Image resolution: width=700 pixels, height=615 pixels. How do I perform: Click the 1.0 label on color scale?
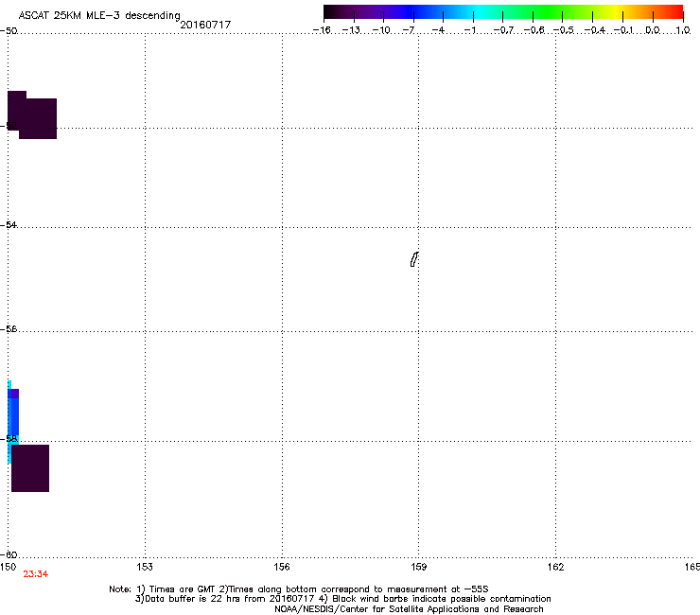[x=683, y=30]
